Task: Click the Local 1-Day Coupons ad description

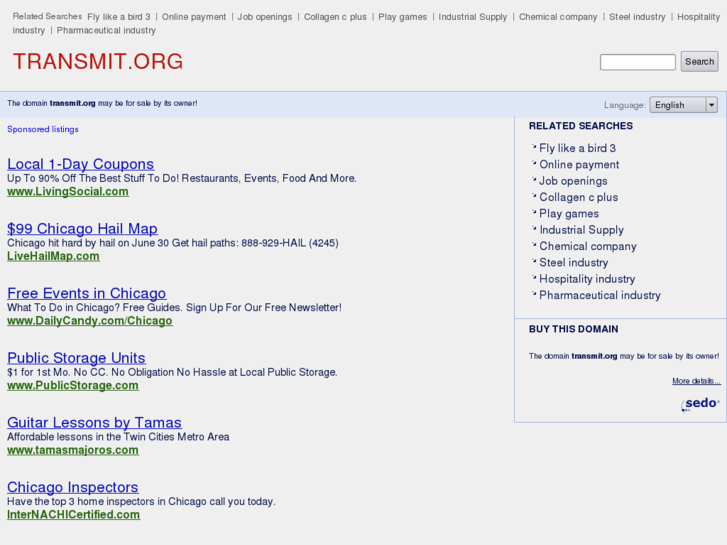Action: (x=182, y=178)
